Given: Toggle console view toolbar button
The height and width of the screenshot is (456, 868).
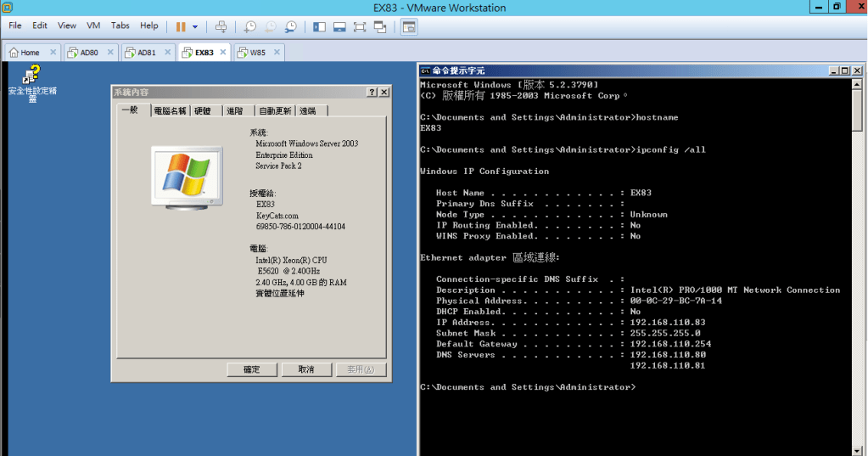Looking at the screenshot, I should pos(409,26).
